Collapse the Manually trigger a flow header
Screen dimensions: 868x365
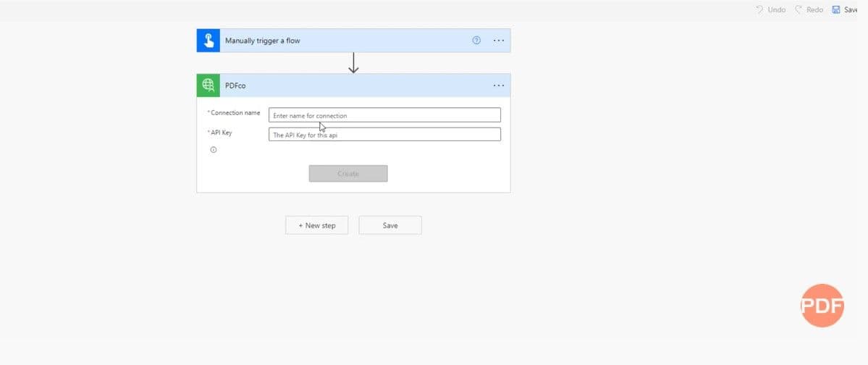(x=340, y=41)
